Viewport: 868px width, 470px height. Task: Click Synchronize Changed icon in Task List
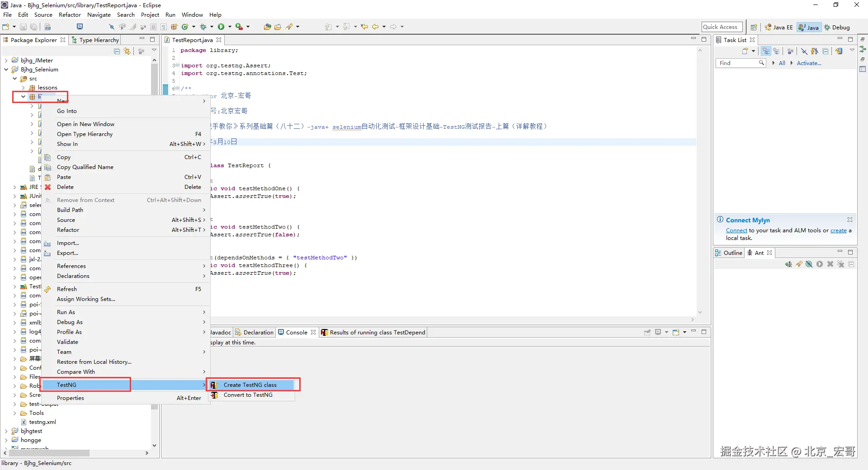pos(839,52)
